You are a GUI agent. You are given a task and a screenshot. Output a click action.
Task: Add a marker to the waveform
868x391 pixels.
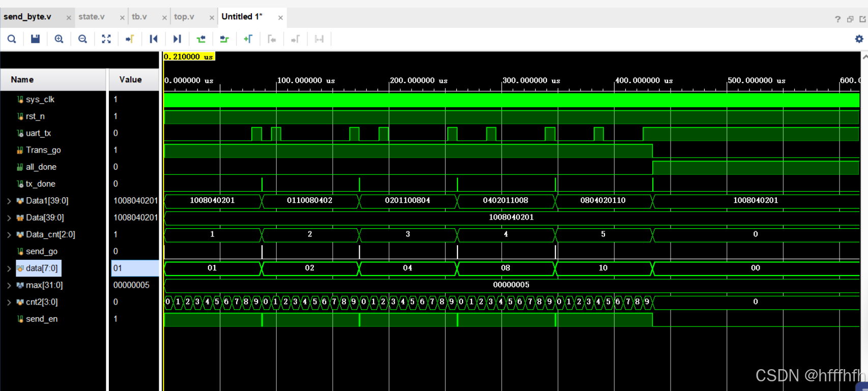(x=248, y=39)
